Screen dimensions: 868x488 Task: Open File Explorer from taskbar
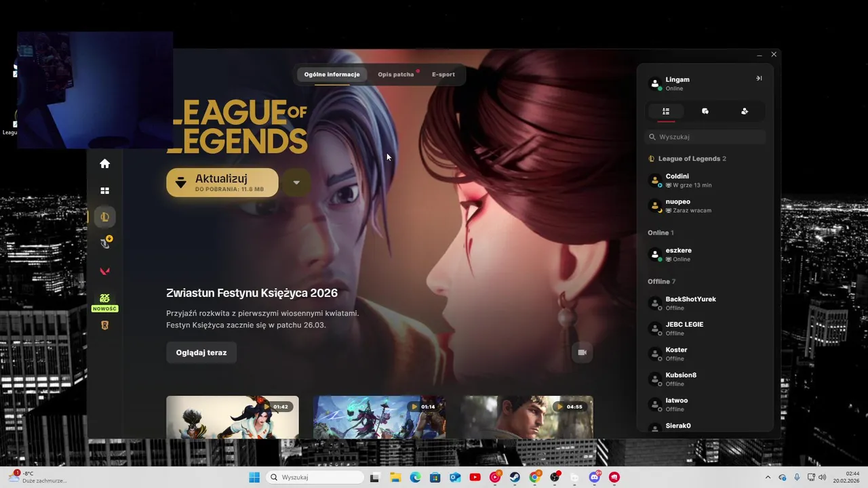pyautogui.click(x=395, y=477)
